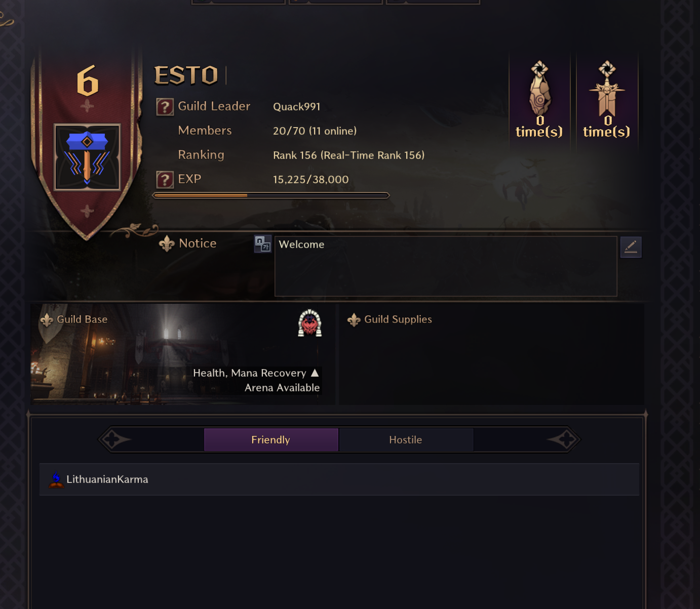Image resolution: width=700 pixels, height=609 pixels.
Task: Edit the guild notice with pencil icon
Action: point(631,247)
